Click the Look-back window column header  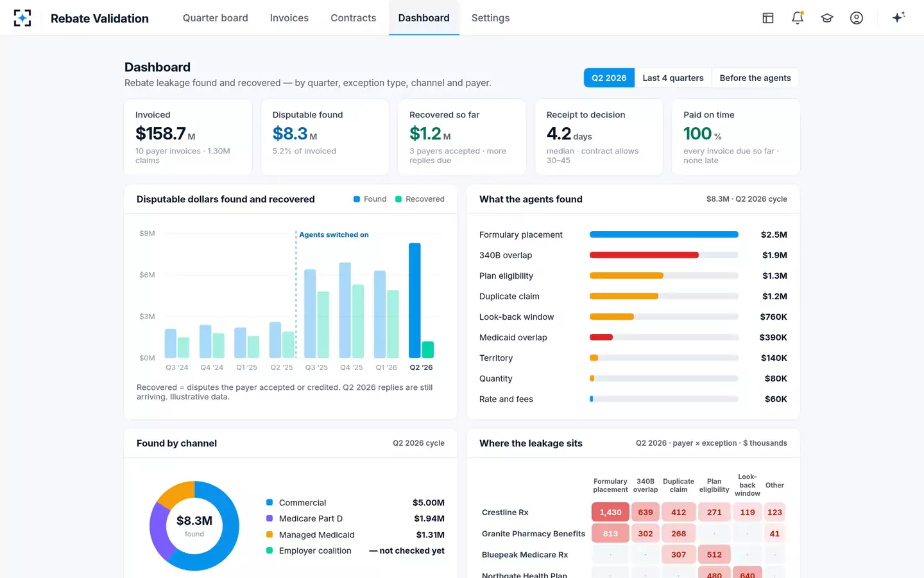[748, 486]
